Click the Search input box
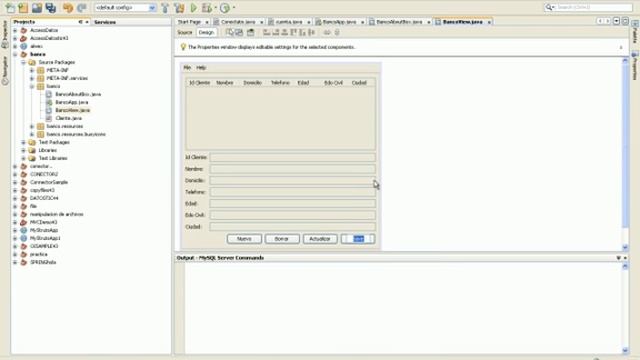The image size is (640, 360). (x=594, y=7)
